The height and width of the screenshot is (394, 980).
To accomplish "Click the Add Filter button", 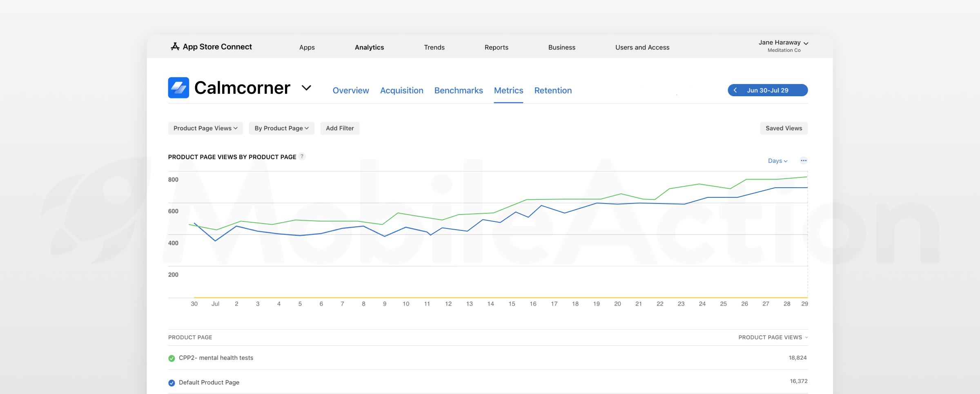I will click(x=340, y=128).
